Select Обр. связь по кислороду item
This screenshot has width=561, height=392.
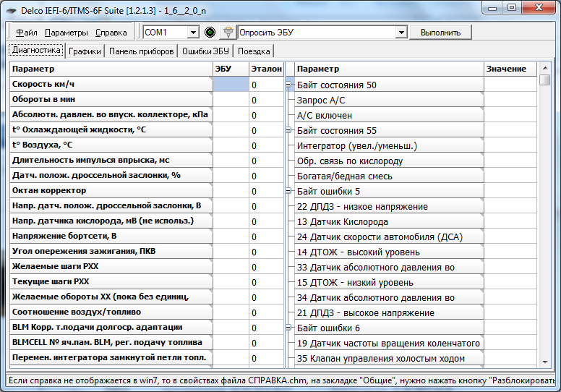[389, 161]
